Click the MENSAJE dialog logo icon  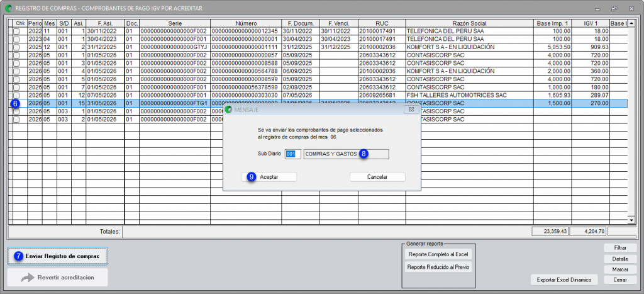[x=228, y=110]
